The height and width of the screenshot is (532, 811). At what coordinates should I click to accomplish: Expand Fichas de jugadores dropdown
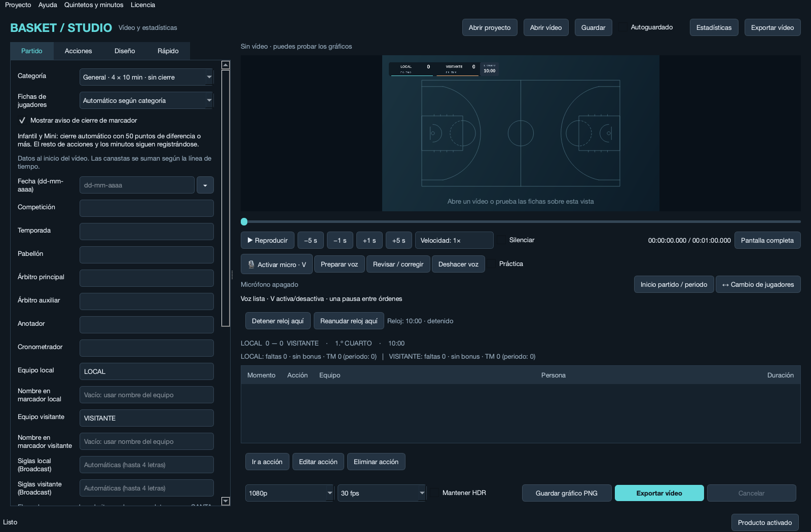pyautogui.click(x=146, y=100)
